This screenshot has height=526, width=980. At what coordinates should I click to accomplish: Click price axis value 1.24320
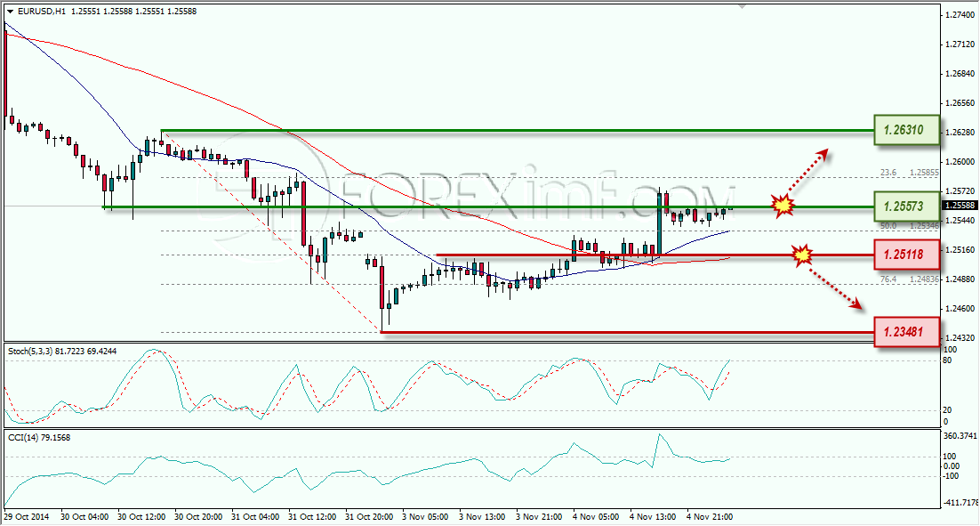pyautogui.click(x=960, y=337)
